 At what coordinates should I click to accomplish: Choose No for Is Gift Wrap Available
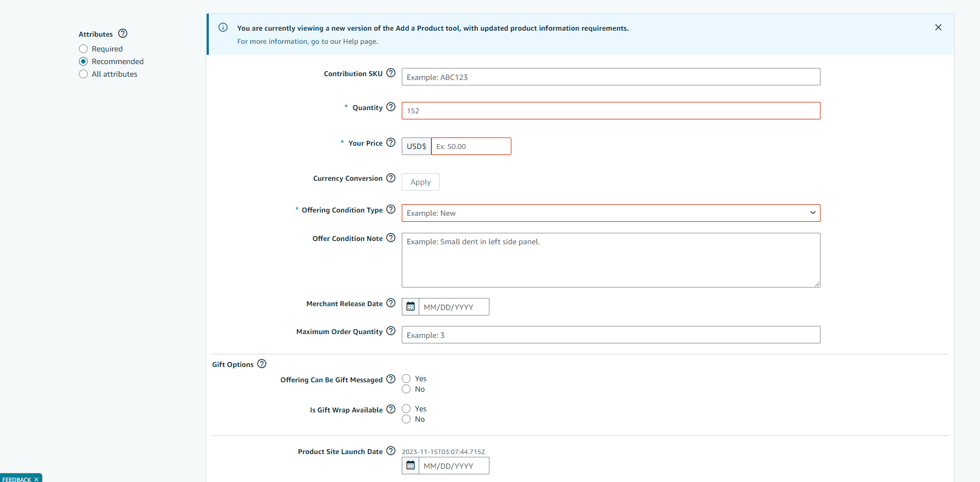pyautogui.click(x=406, y=419)
